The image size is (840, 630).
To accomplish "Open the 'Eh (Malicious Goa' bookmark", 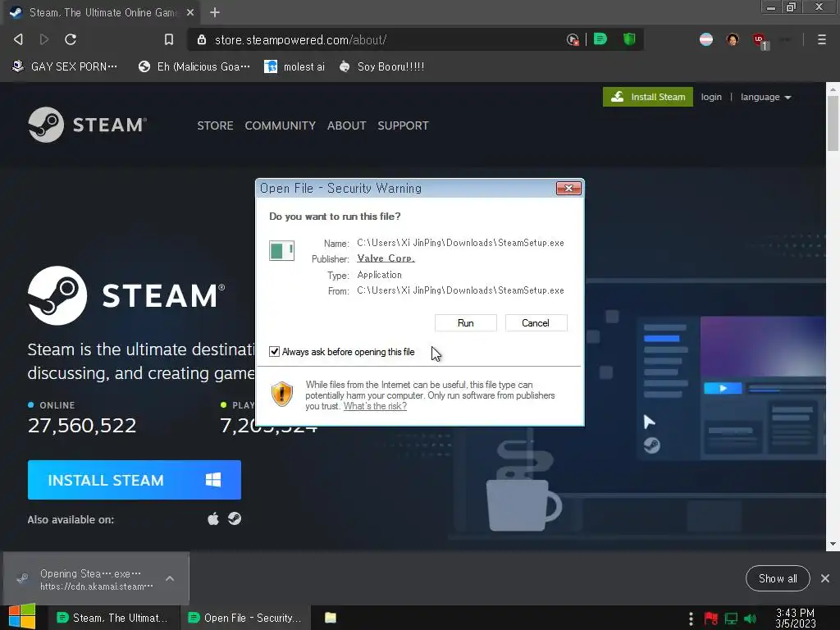I will click(194, 66).
